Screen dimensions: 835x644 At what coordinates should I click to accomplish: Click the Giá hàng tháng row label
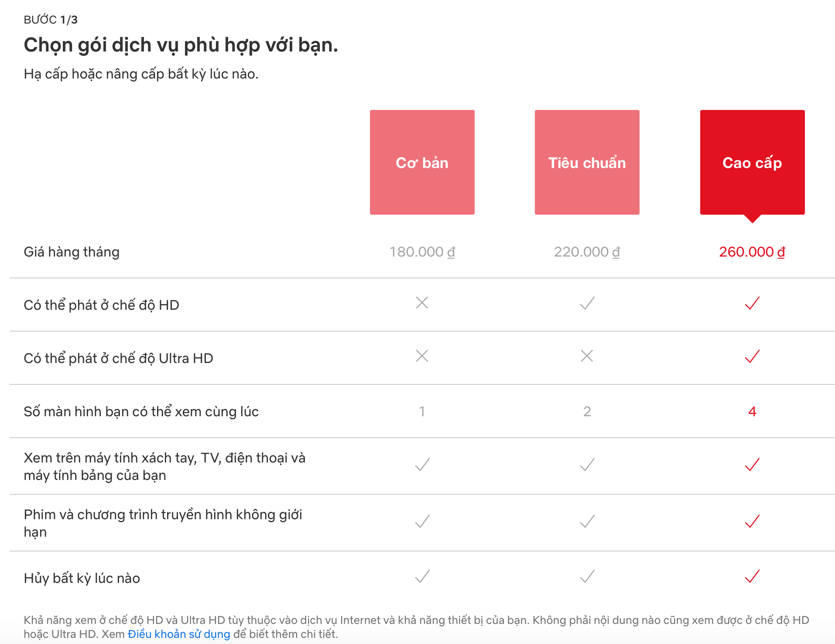(x=71, y=252)
